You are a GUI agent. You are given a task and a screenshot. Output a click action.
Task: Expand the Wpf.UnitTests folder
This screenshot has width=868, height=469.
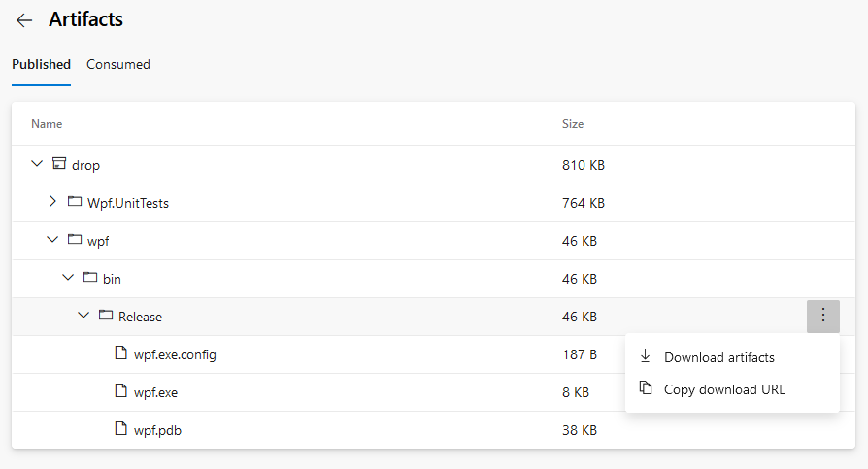tap(52, 202)
